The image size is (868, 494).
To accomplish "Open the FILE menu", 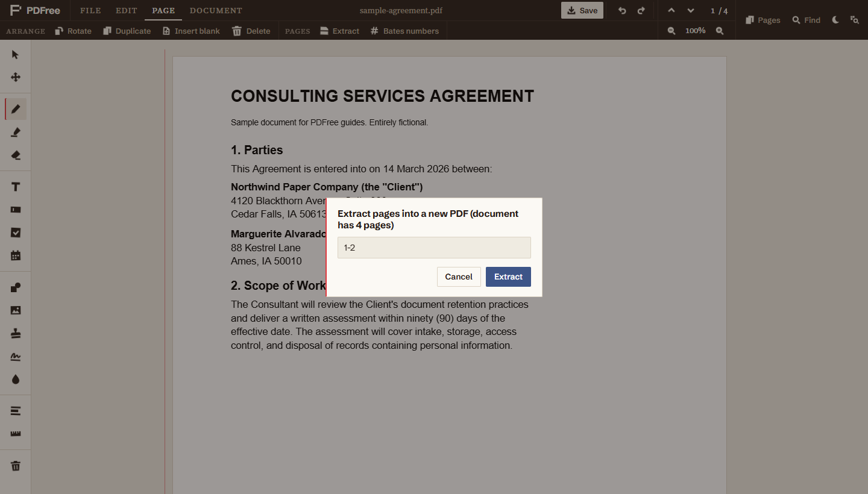I will pyautogui.click(x=90, y=10).
